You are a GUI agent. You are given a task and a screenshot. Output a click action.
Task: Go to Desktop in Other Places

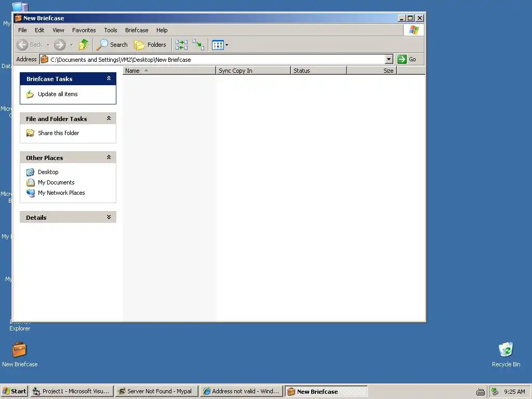(x=48, y=172)
